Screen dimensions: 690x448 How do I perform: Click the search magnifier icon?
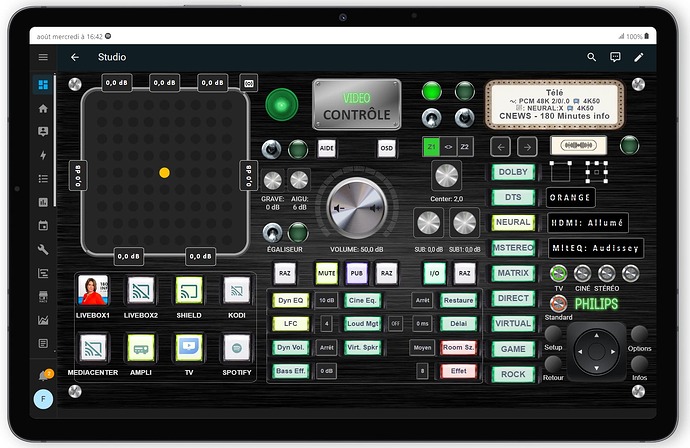click(x=591, y=57)
